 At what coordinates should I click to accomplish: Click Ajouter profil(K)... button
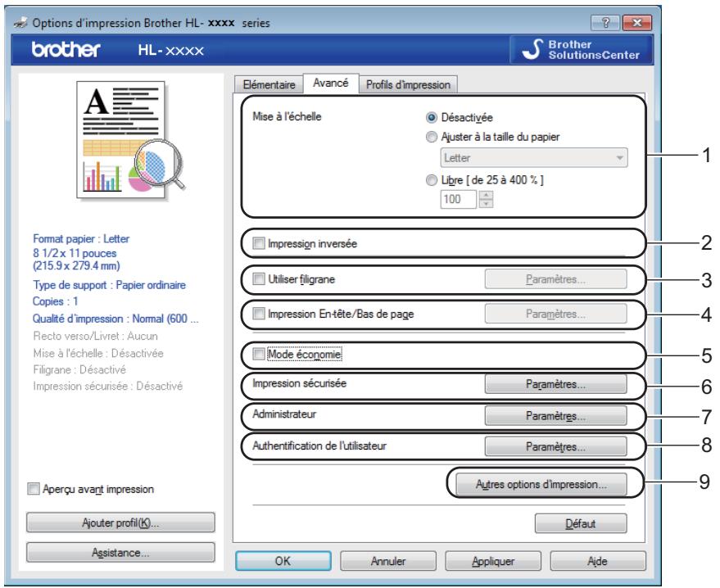click(x=120, y=522)
